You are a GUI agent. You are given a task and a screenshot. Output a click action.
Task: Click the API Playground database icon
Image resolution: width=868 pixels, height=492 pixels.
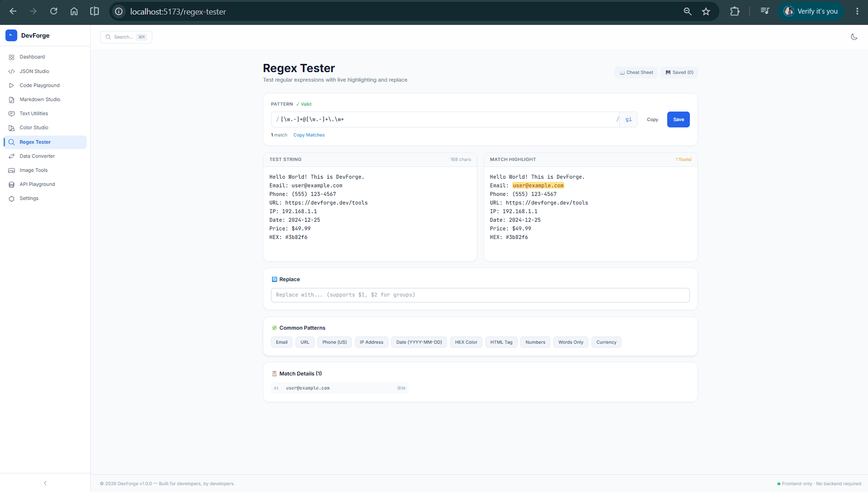[x=12, y=185]
